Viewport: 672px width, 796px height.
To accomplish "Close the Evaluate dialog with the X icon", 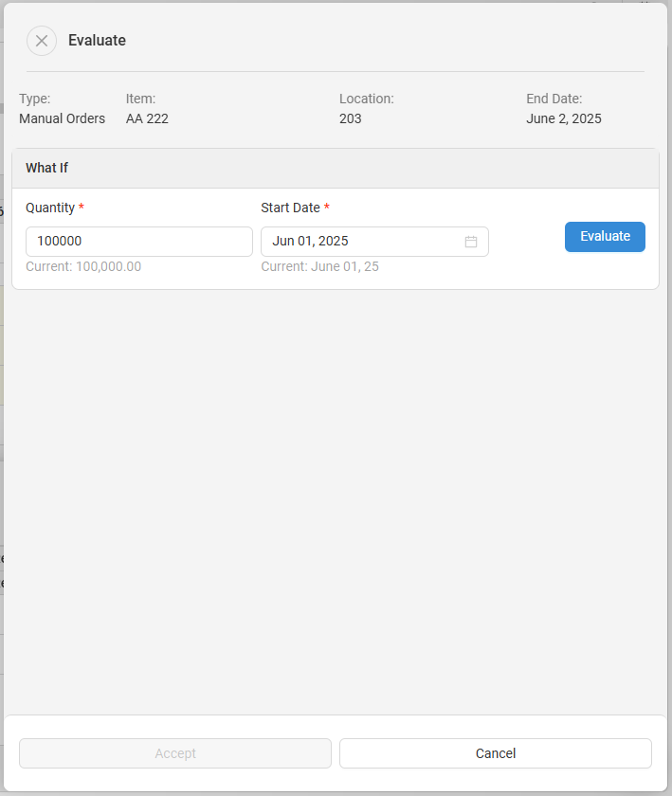I will point(42,41).
